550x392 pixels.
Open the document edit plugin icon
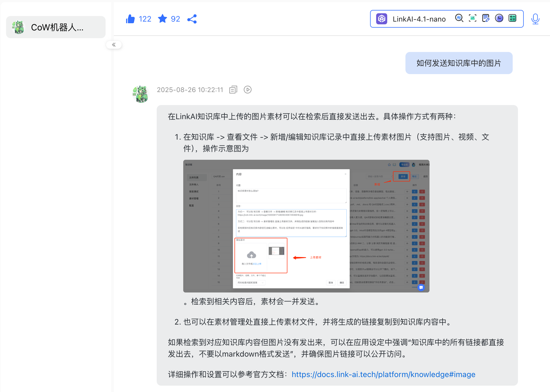point(486,18)
